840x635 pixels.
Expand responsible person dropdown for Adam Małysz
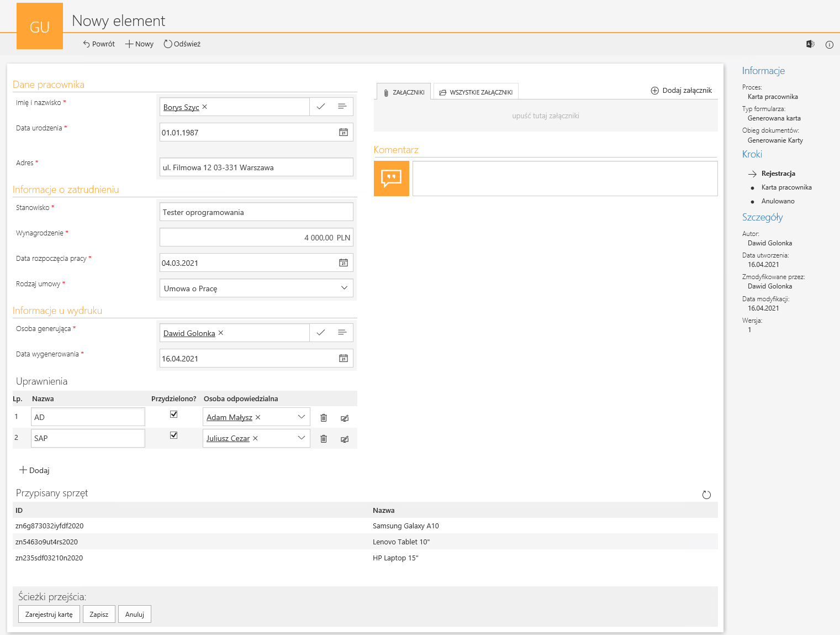(x=302, y=417)
